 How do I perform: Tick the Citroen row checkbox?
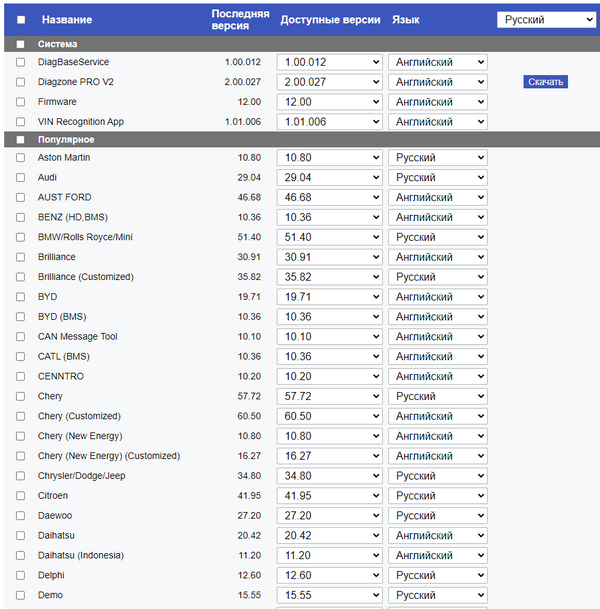coord(20,496)
